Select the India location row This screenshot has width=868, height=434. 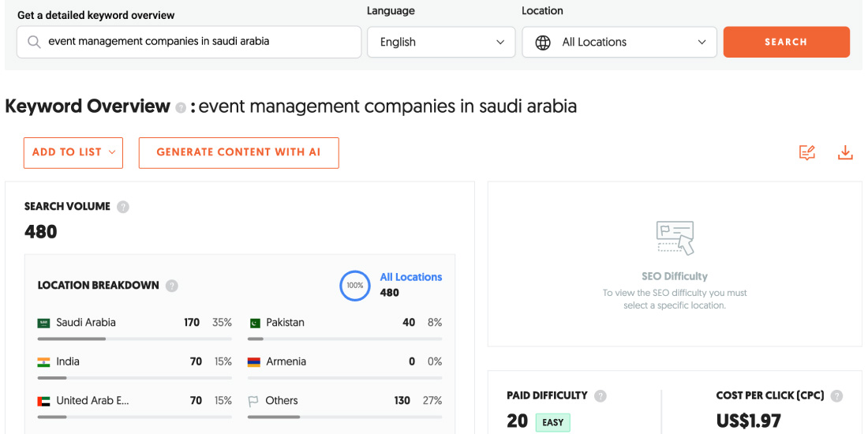pyautogui.click(x=134, y=361)
